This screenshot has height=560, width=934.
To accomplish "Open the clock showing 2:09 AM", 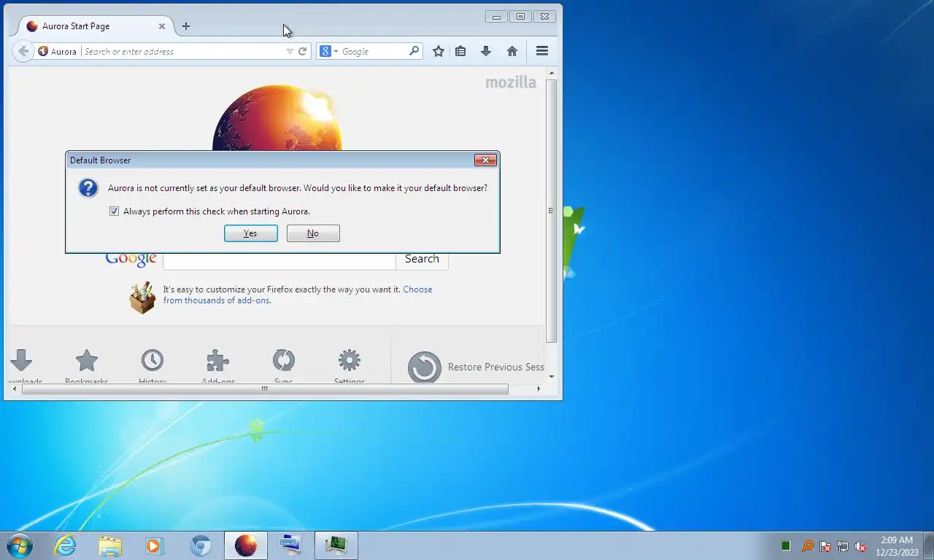I will pyautogui.click(x=897, y=546).
